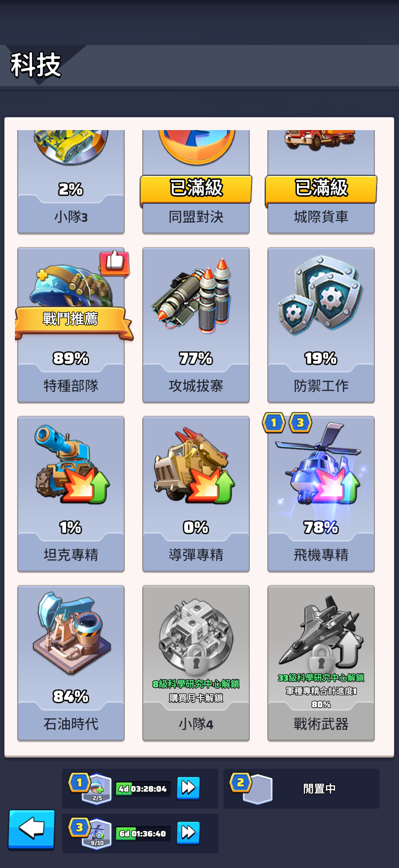The height and width of the screenshot is (868, 399).
Task: Open queue 1 research thumbnail 2/5
Action: click(x=97, y=789)
